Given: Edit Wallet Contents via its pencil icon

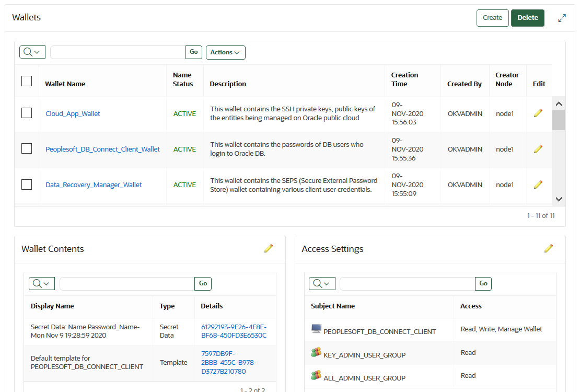Looking at the screenshot, I should coord(269,249).
